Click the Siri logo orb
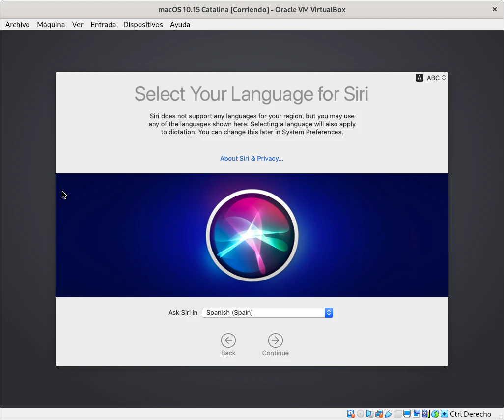The width and height of the screenshot is (504, 420). (252, 235)
